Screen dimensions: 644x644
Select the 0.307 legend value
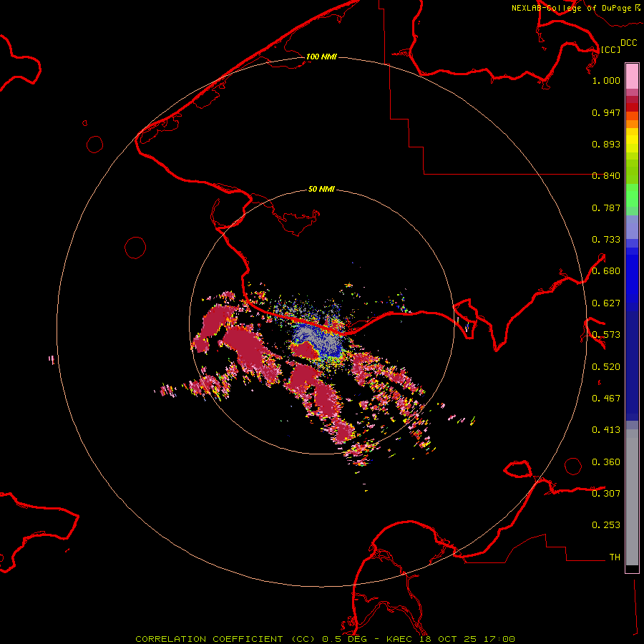(606, 493)
